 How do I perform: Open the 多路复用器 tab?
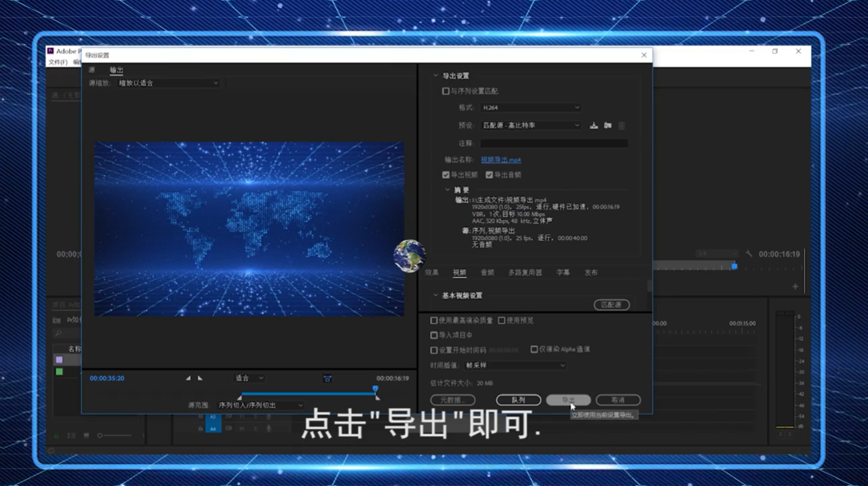pos(526,272)
